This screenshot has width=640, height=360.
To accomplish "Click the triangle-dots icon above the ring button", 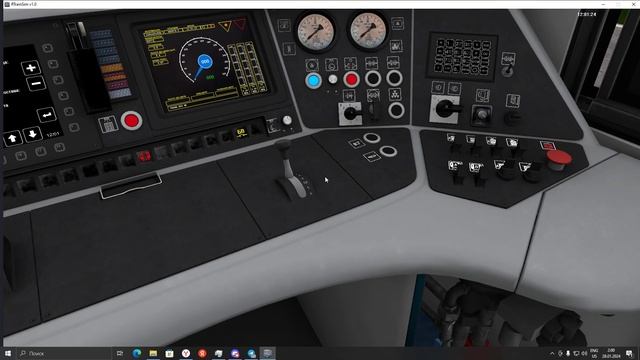I will pyautogui.click(x=395, y=94).
